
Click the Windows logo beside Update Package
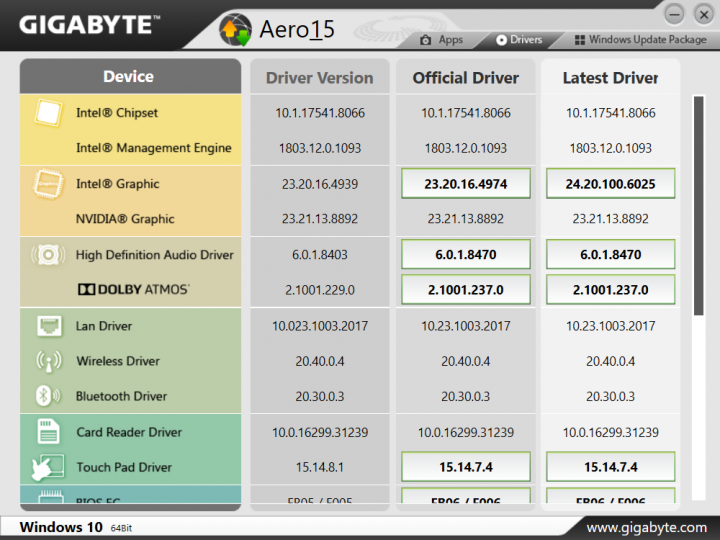[x=580, y=40]
